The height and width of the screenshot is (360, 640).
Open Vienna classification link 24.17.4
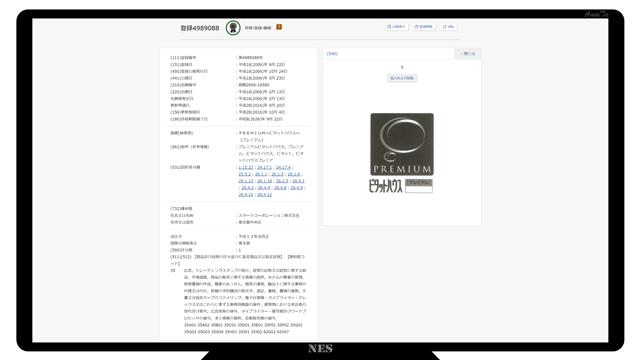(x=283, y=167)
